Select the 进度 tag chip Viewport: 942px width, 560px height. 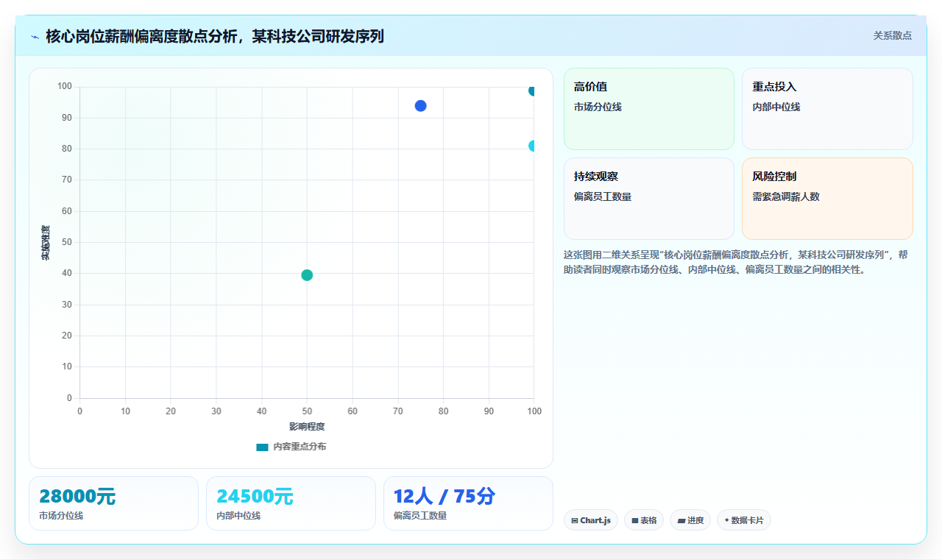click(x=690, y=520)
